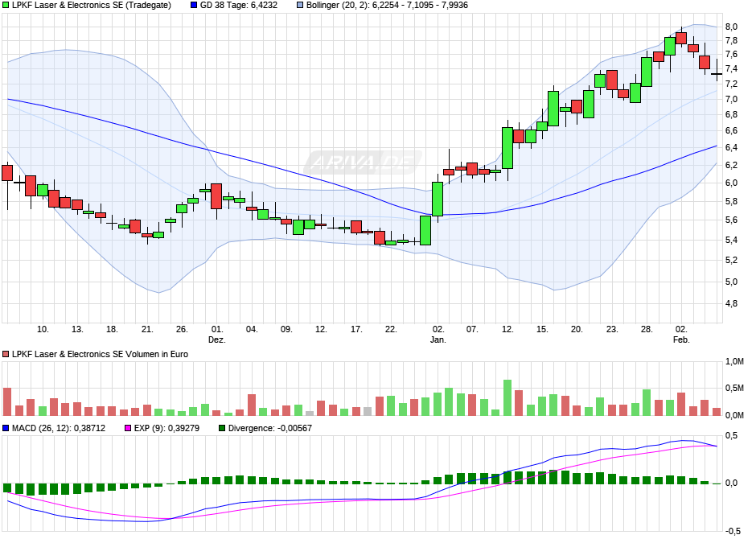Viewport: 756px width, 539px height.
Task: Click the '20.' date label on the axis
Action: click(x=577, y=329)
